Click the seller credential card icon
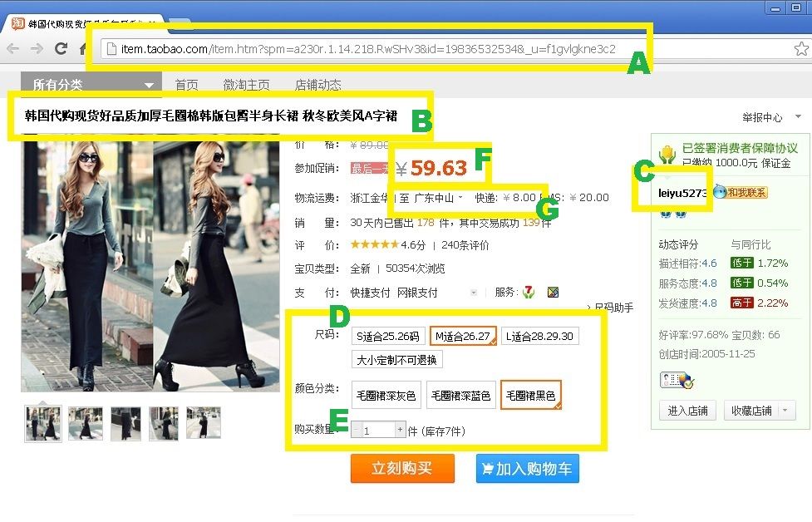The height and width of the screenshot is (522, 812). point(676,380)
